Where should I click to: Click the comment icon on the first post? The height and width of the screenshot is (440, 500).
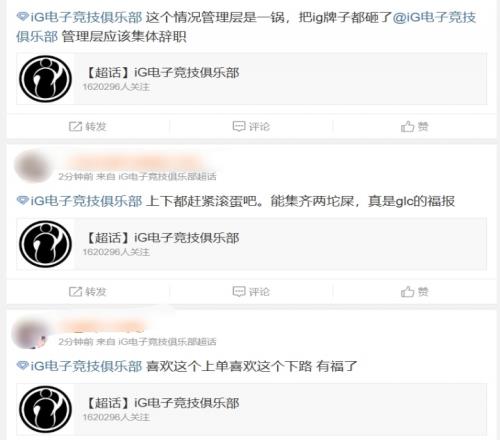tap(239, 126)
